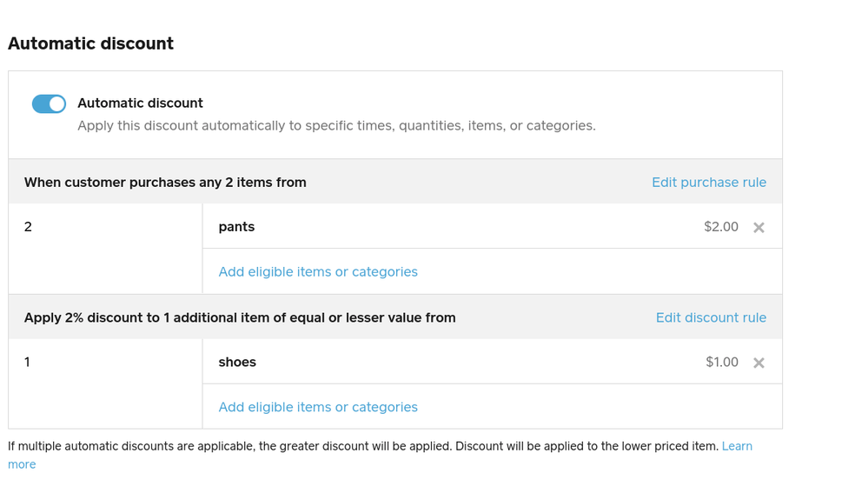The width and height of the screenshot is (868, 493).
Task: Add eligible items under the shoes row
Action: 318,408
